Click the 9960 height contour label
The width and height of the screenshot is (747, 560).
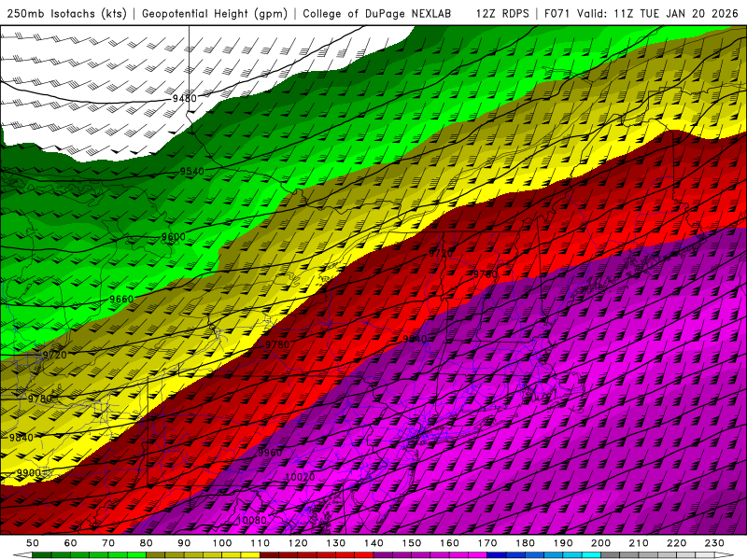point(270,453)
